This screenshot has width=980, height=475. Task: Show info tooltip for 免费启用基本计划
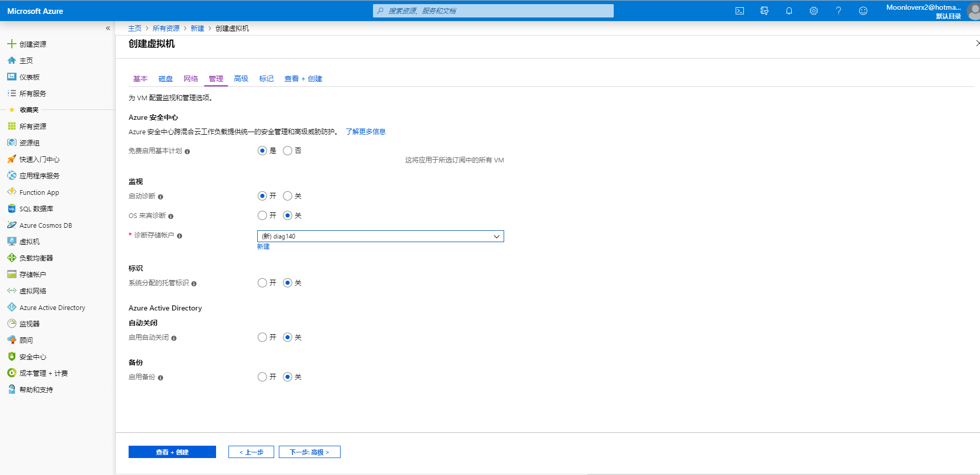[187, 152]
